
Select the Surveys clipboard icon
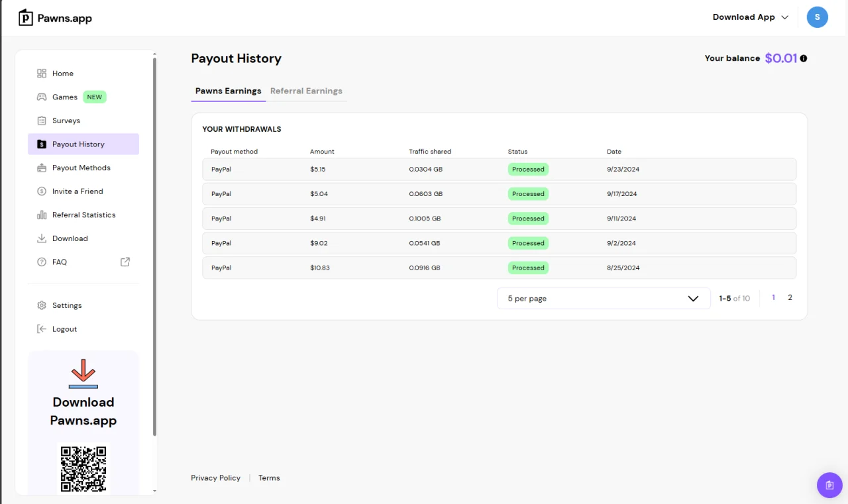(x=42, y=121)
